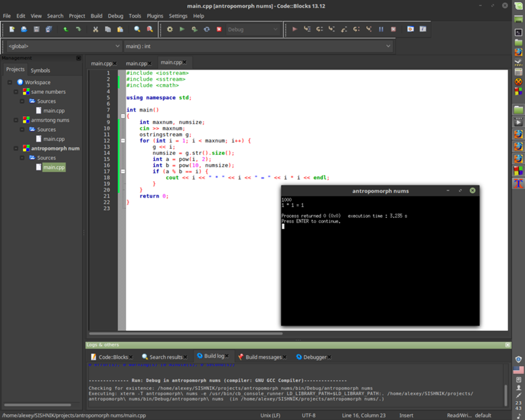525x420 pixels.
Task: Collapse the same numbers project node
Action: 16,91
